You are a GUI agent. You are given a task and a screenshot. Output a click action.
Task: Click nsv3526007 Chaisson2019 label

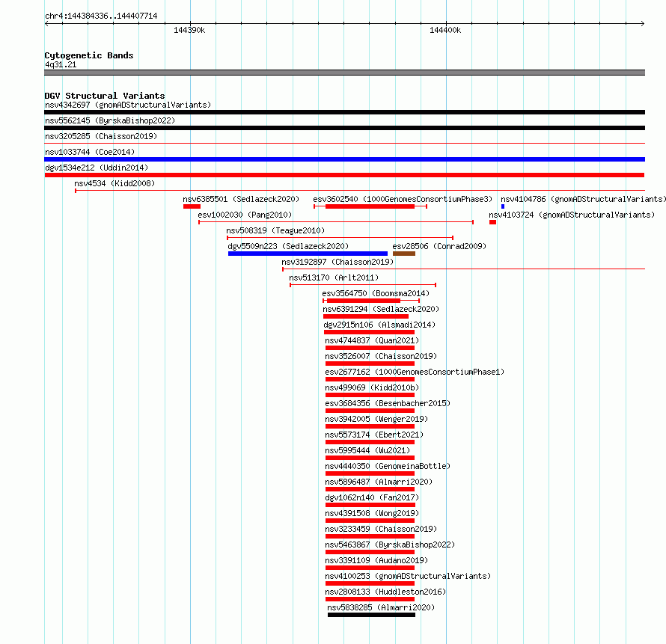click(381, 356)
